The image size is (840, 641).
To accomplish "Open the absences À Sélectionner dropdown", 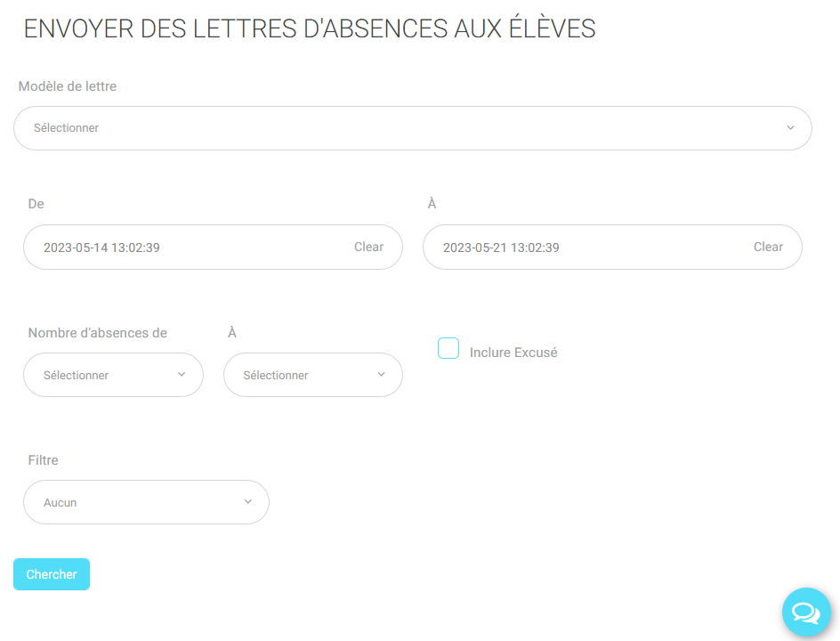I will tap(313, 375).
